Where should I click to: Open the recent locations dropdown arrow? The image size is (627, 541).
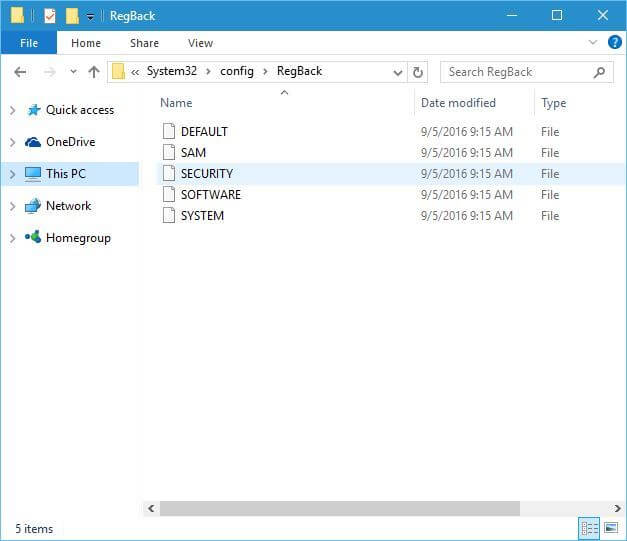[x=73, y=72]
